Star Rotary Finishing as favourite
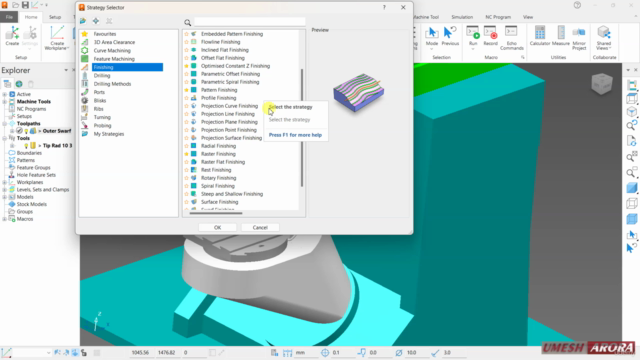This screenshot has height=360, width=640. point(187,178)
